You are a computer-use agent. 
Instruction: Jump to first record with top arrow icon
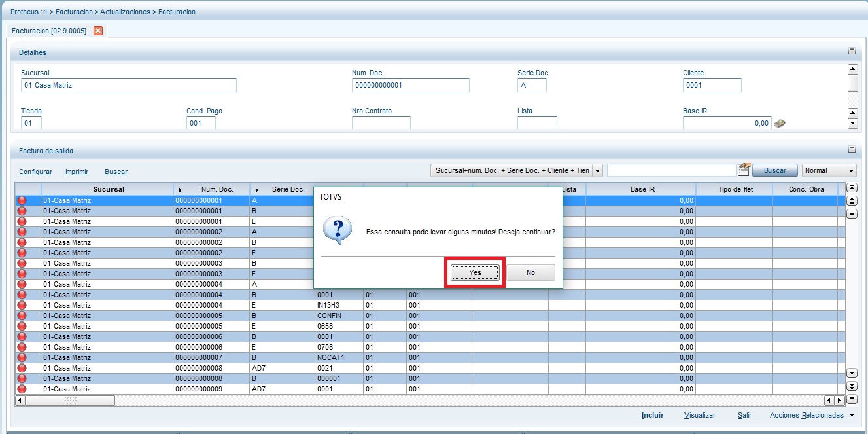point(852,187)
